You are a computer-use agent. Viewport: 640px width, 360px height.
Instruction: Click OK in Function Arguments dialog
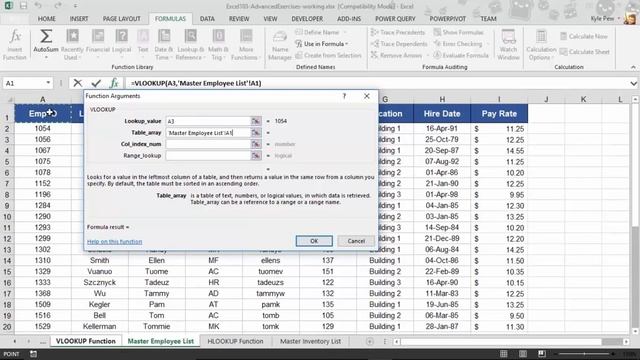coord(314,241)
